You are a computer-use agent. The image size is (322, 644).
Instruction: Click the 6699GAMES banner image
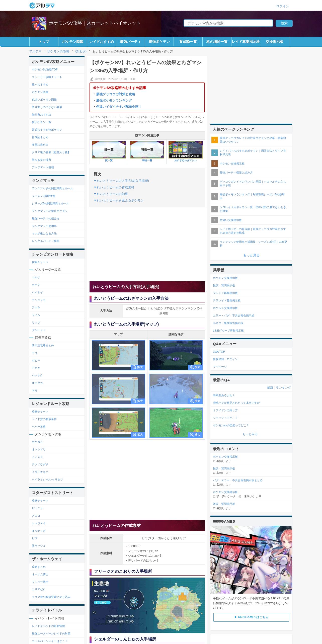(x=251, y=559)
